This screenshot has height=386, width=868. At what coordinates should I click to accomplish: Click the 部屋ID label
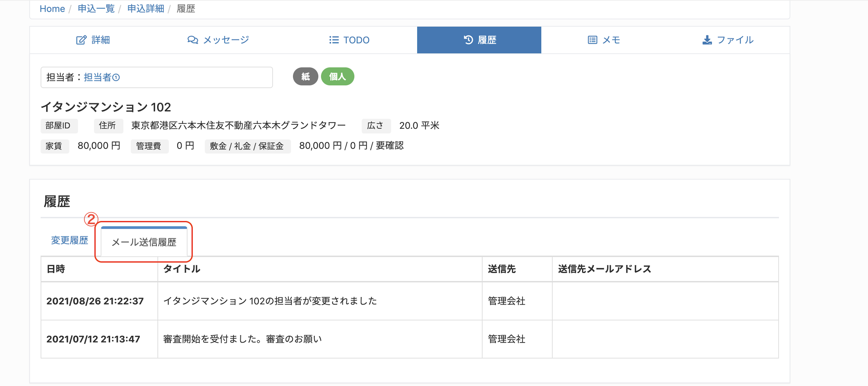59,126
